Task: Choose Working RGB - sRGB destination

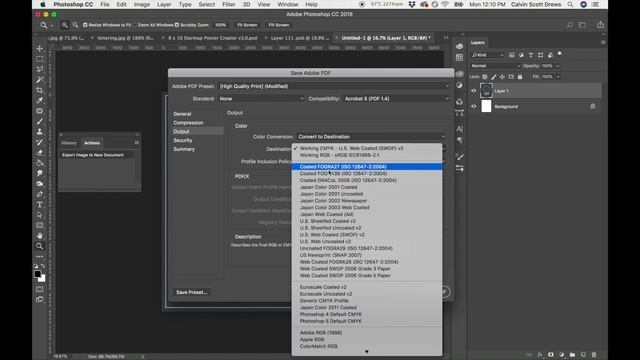Action: [x=367, y=155]
